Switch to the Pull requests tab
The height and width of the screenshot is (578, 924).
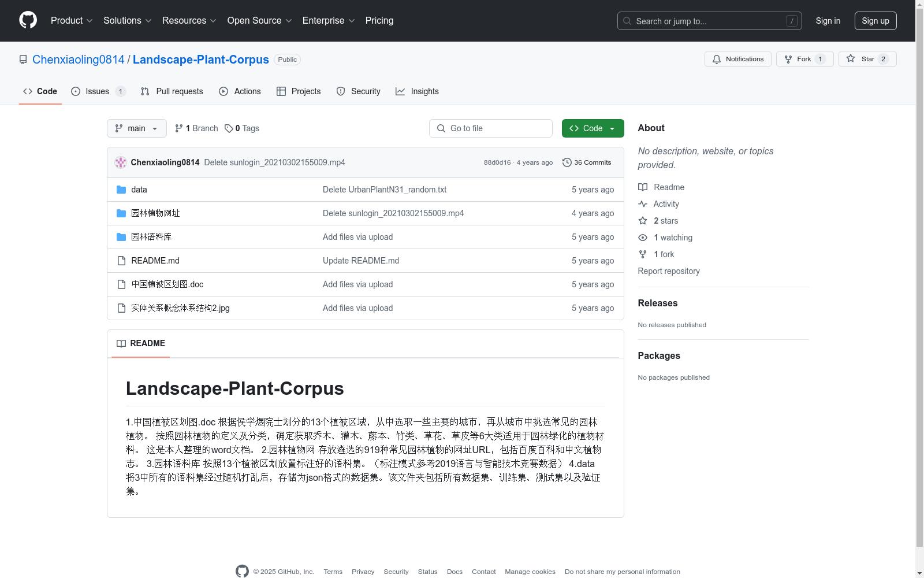pos(172,91)
